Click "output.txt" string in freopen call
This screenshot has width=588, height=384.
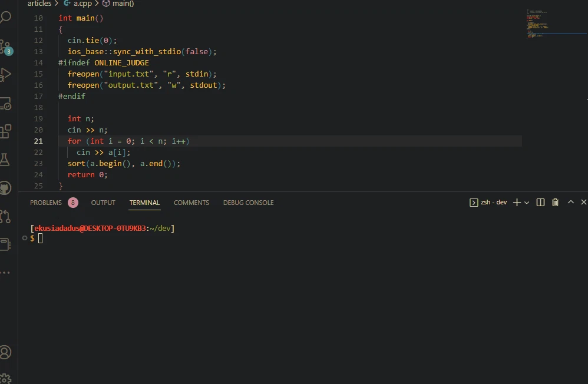point(131,85)
